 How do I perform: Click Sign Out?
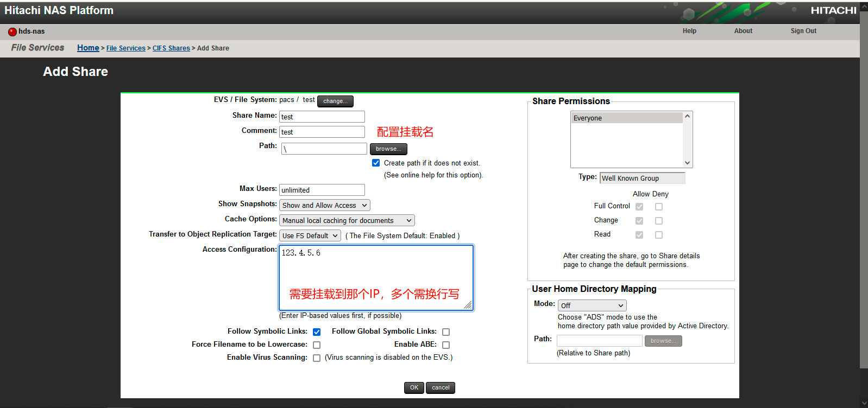[803, 31]
